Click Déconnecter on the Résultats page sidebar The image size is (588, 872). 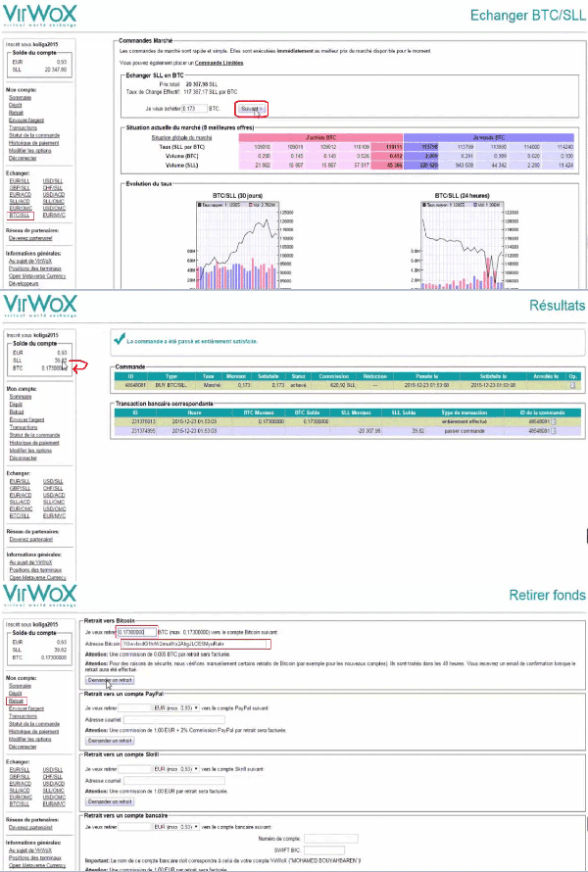[23, 459]
